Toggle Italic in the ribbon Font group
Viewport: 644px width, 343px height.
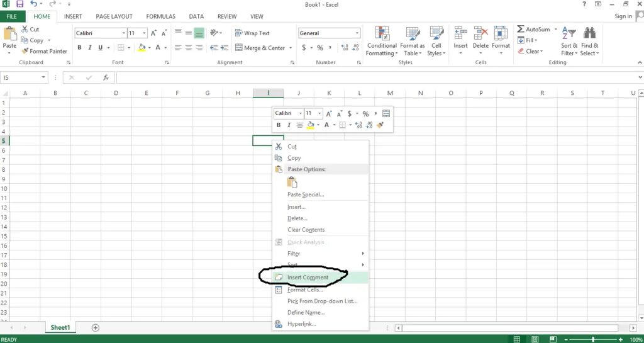89,48
